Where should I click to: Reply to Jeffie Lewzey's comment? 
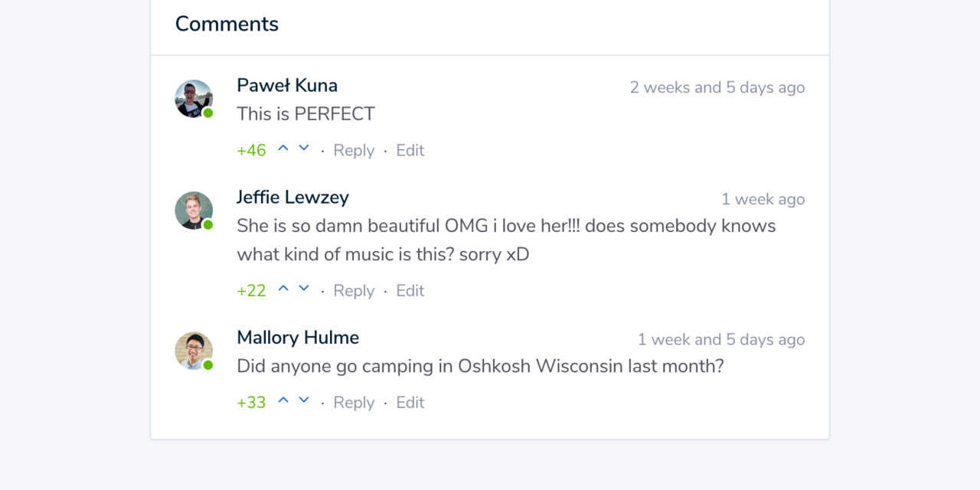(354, 291)
